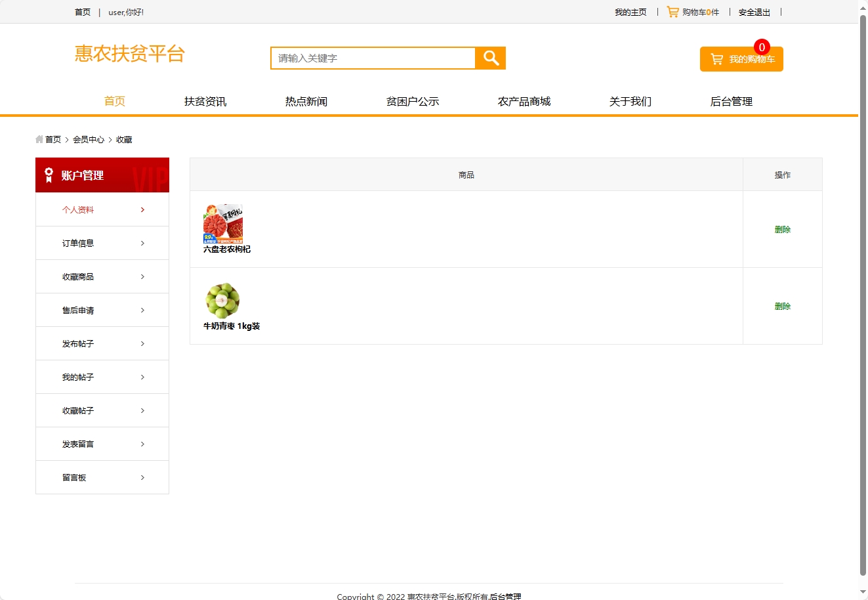The width and height of the screenshot is (868, 600).
Task: Switch to the 农产品商城 tab
Action: point(524,101)
